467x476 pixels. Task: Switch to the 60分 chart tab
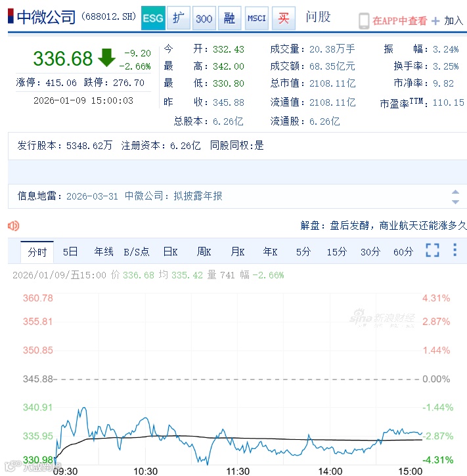coord(403,251)
